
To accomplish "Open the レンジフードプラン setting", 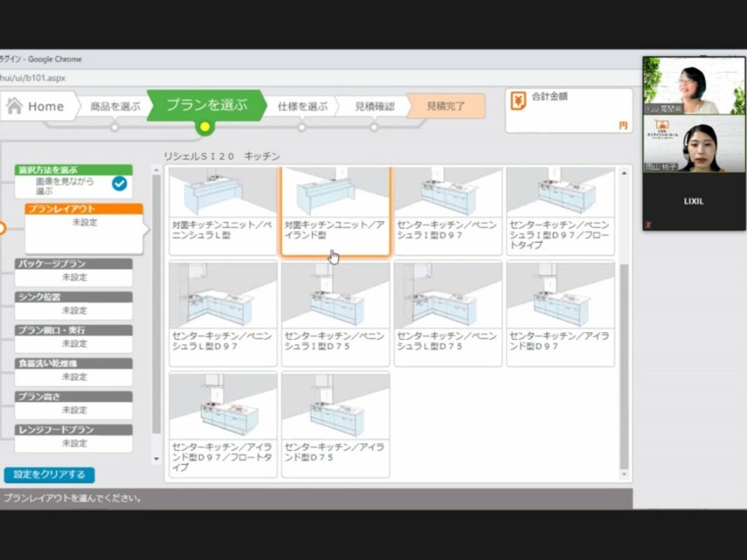I will tap(73, 438).
